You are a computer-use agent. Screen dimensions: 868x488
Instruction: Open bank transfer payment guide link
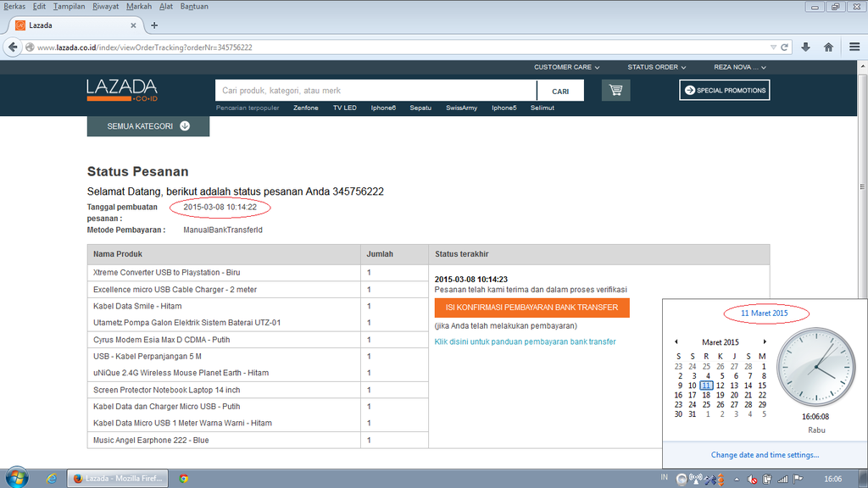tap(525, 342)
